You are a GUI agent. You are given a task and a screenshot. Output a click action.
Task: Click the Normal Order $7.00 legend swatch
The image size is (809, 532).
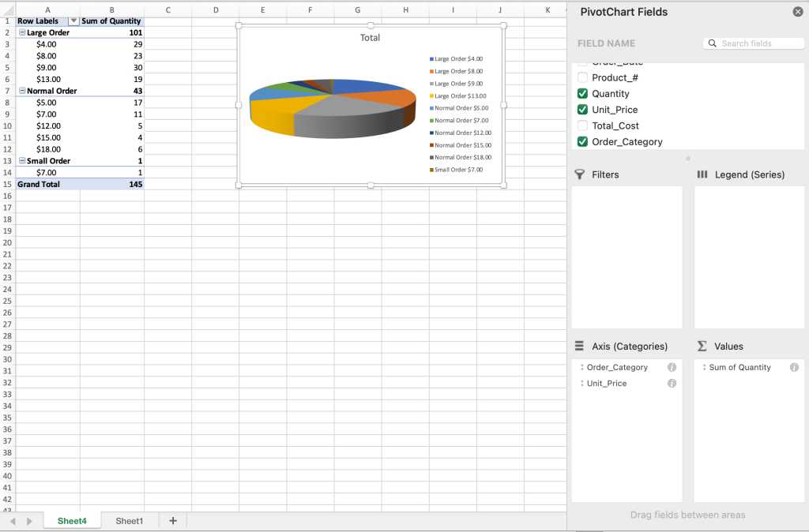[x=431, y=121]
